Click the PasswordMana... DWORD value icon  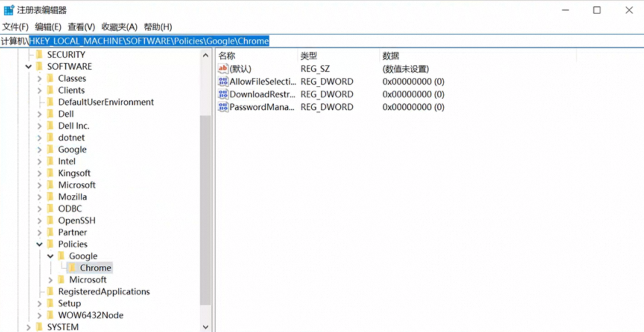click(x=223, y=107)
